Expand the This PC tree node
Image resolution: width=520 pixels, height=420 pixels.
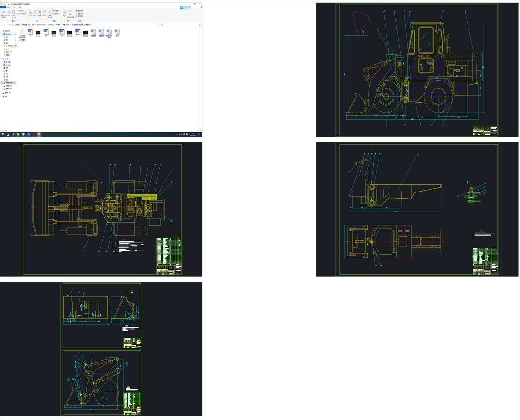1,59
